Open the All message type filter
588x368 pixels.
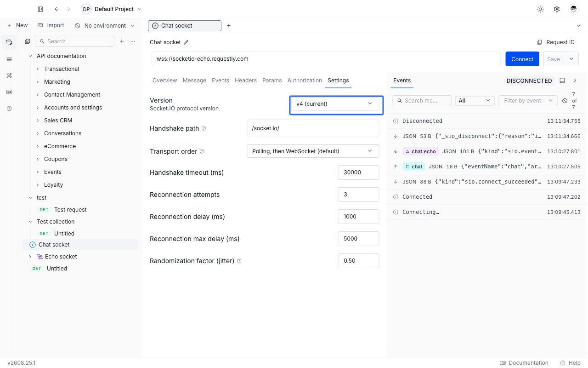tap(475, 101)
